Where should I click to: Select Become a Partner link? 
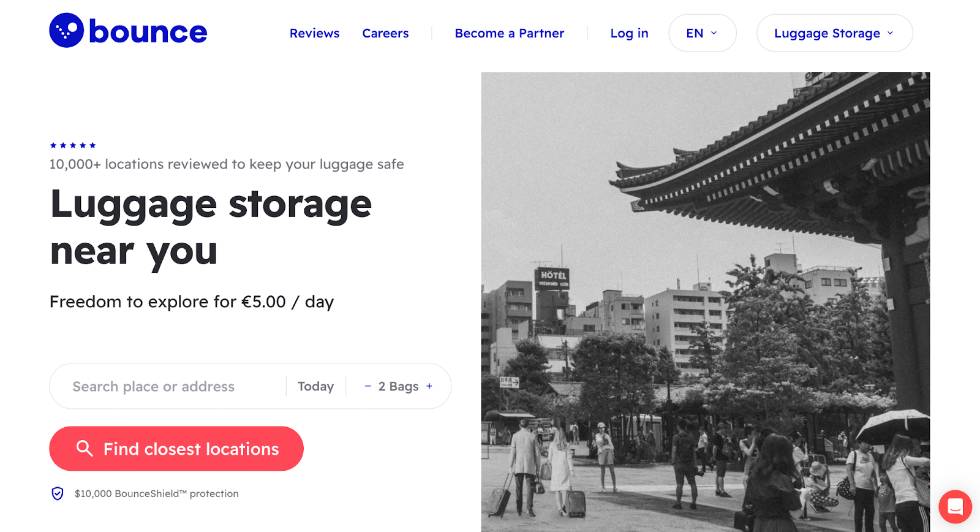(510, 33)
